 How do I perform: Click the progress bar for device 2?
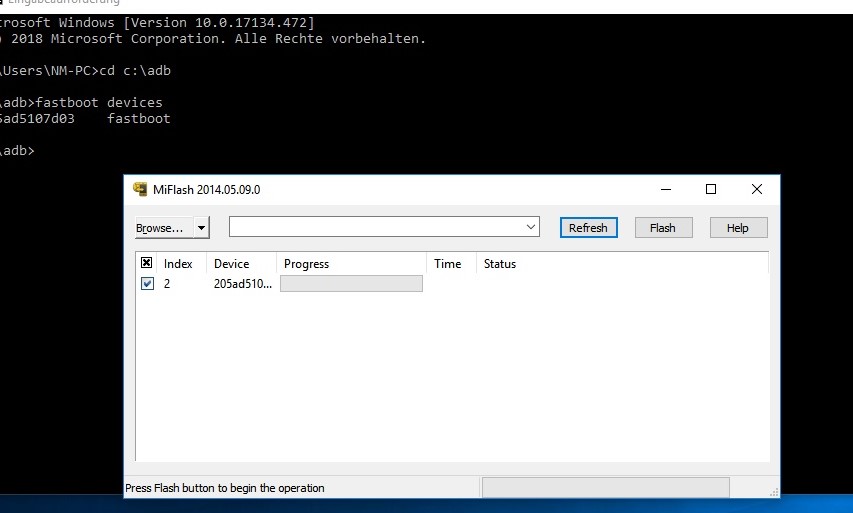point(351,283)
